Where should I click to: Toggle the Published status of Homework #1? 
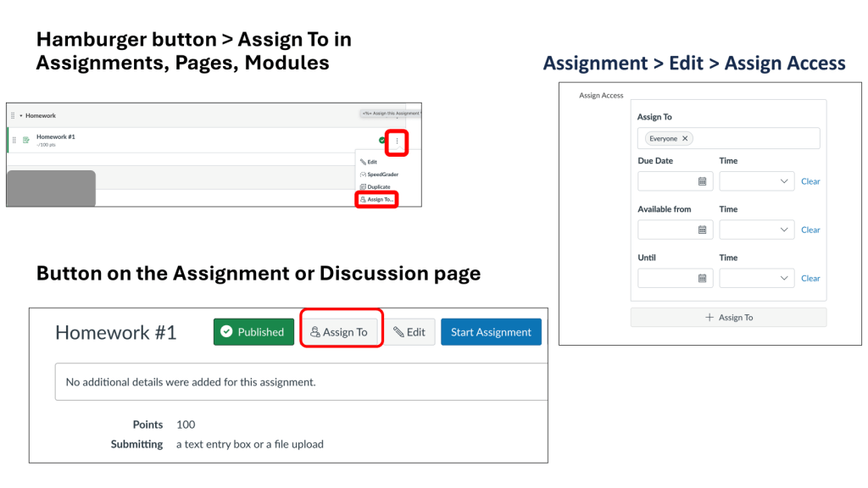pos(253,331)
